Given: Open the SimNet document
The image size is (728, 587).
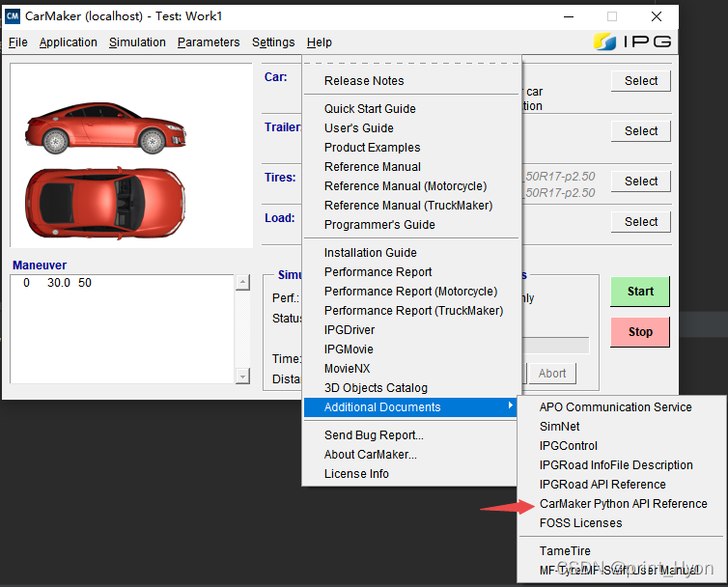Looking at the screenshot, I should tap(621, 427).
